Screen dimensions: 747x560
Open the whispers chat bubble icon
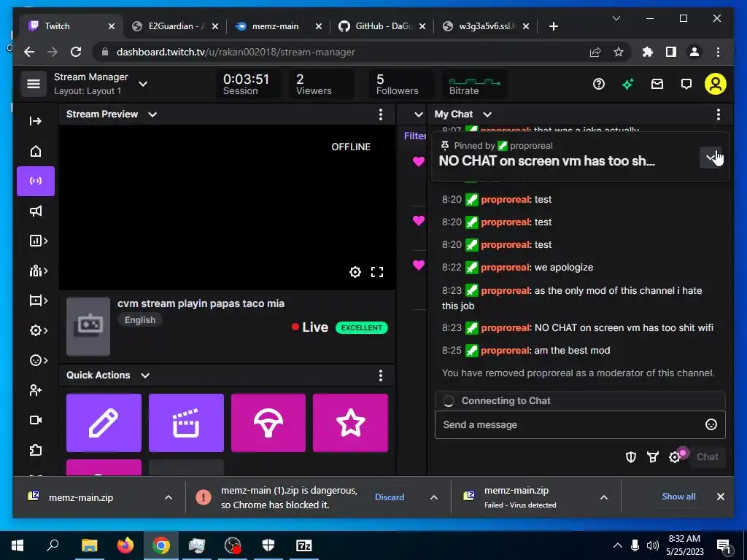coord(686,85)
